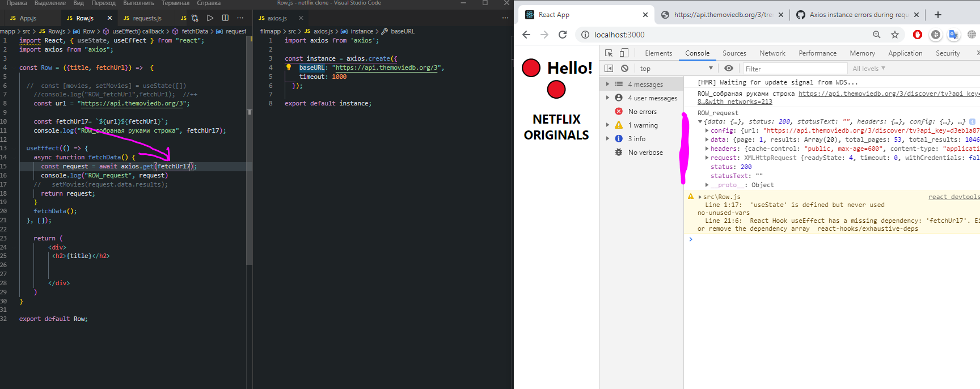Create live expression with eye icon
This screenshot has height=389, width=980.
pyautogui.click(x=729, y=68)
